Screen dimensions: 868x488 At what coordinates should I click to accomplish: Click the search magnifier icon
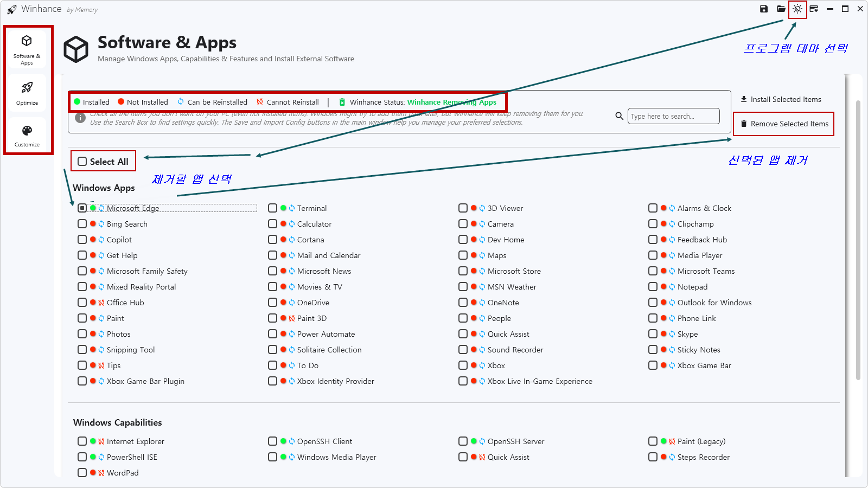coord(619,116)
